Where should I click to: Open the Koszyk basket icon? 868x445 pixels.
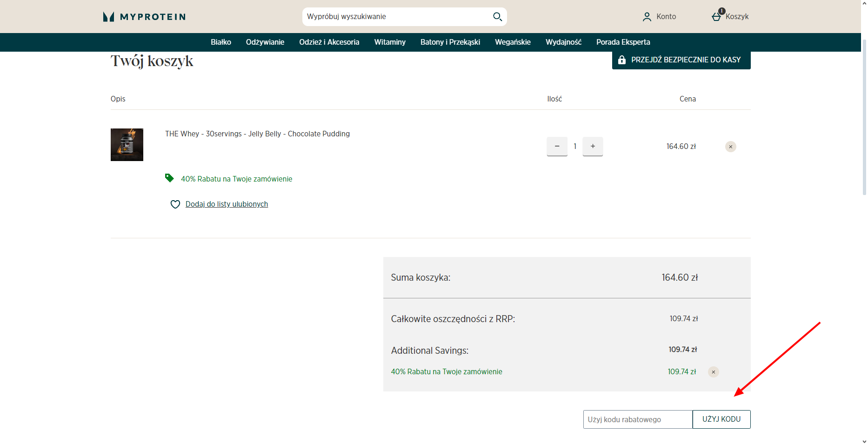(717, 16)
